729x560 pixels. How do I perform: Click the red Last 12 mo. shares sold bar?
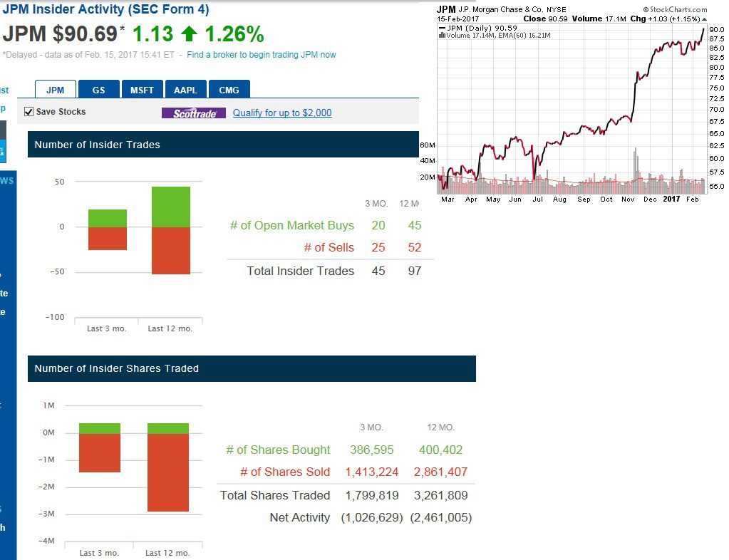(168, 472)
